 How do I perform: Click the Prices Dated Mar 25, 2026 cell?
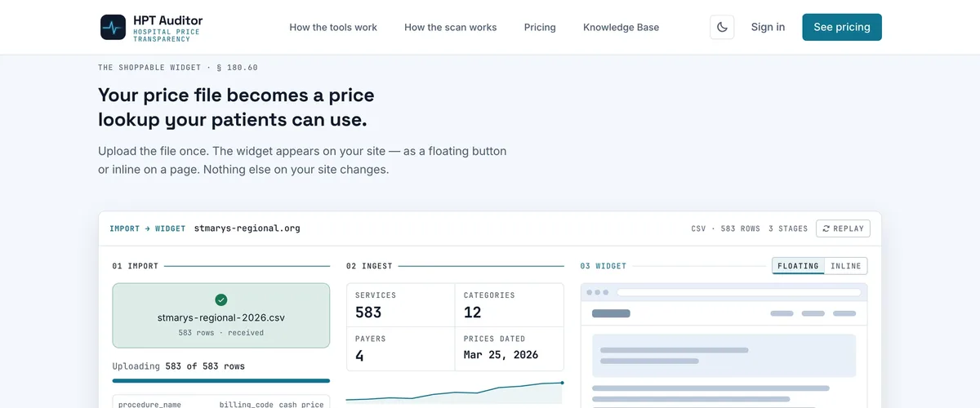coord(509,348)
